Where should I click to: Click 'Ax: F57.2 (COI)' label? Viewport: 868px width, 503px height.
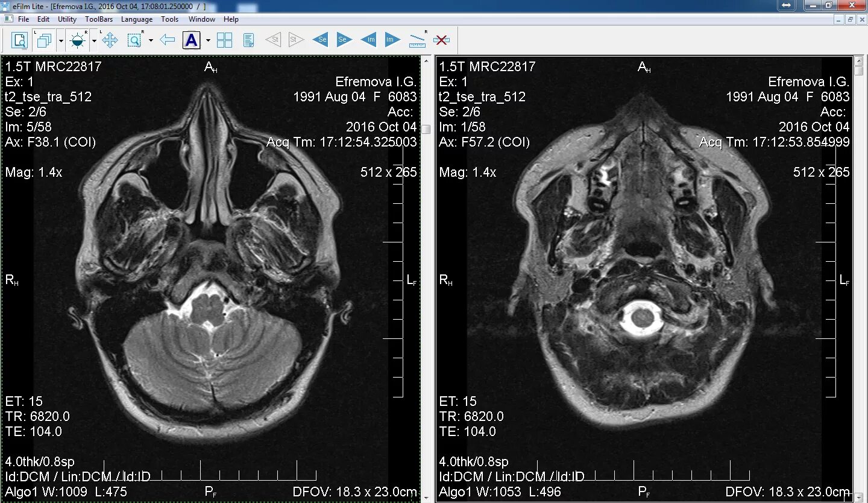(x=485, y=142)
